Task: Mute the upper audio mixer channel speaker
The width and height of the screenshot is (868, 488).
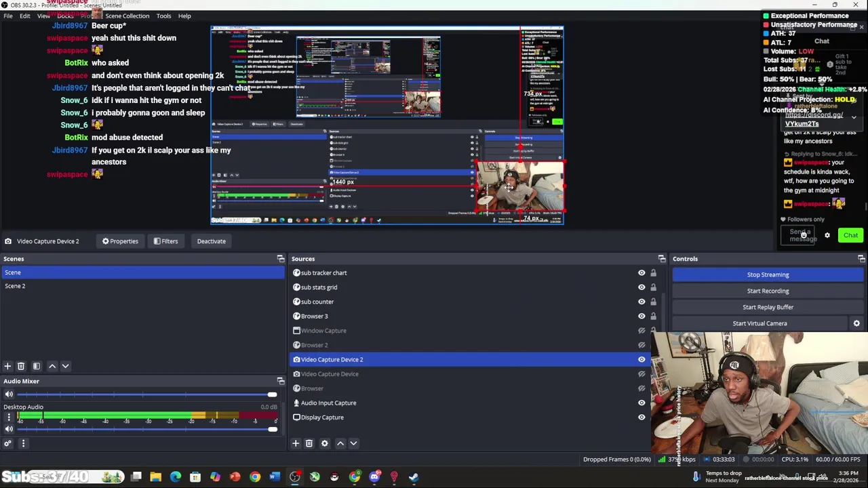Action: pos(9,394)
